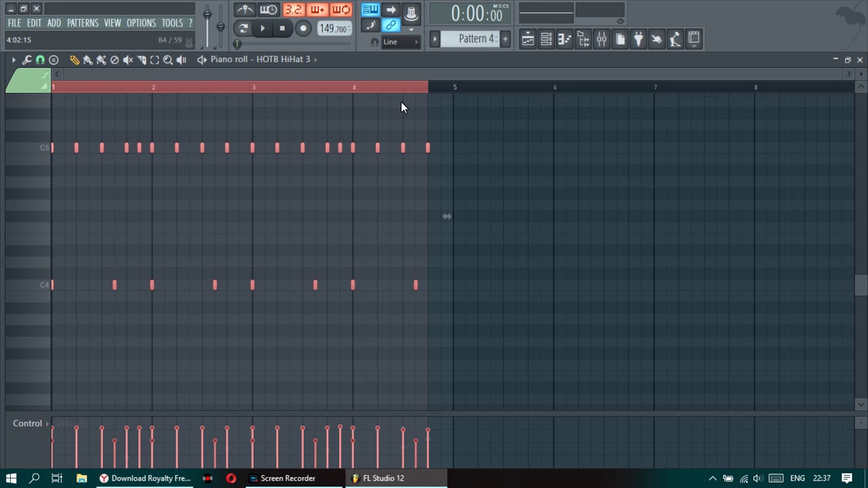This screenshot has height=488, width=868.
Task: Select the Paint brush tool
Action: click(x=88, y=60)
